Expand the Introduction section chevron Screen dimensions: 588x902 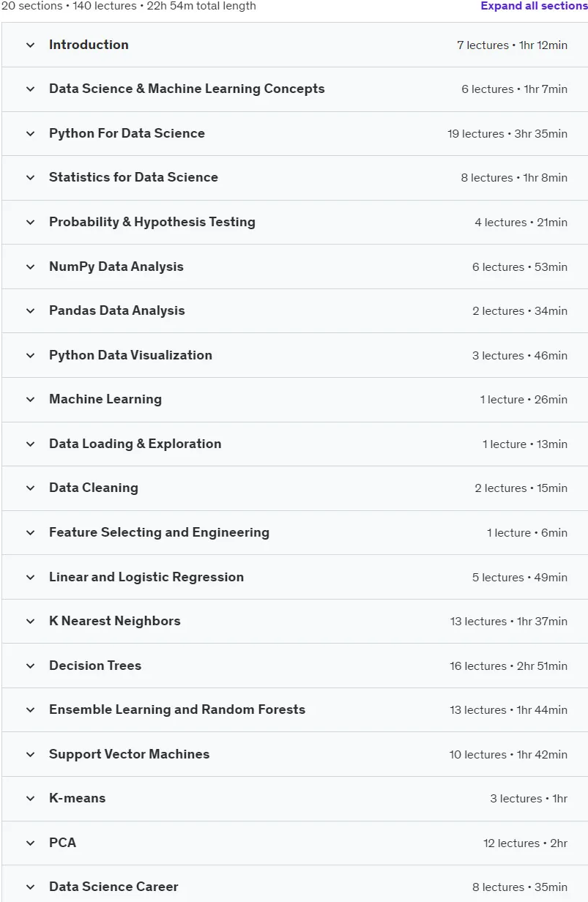(x=30, y=45)
